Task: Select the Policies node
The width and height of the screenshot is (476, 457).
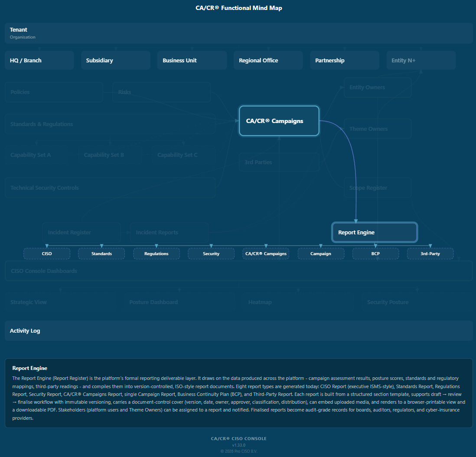Action: (54, 92)
